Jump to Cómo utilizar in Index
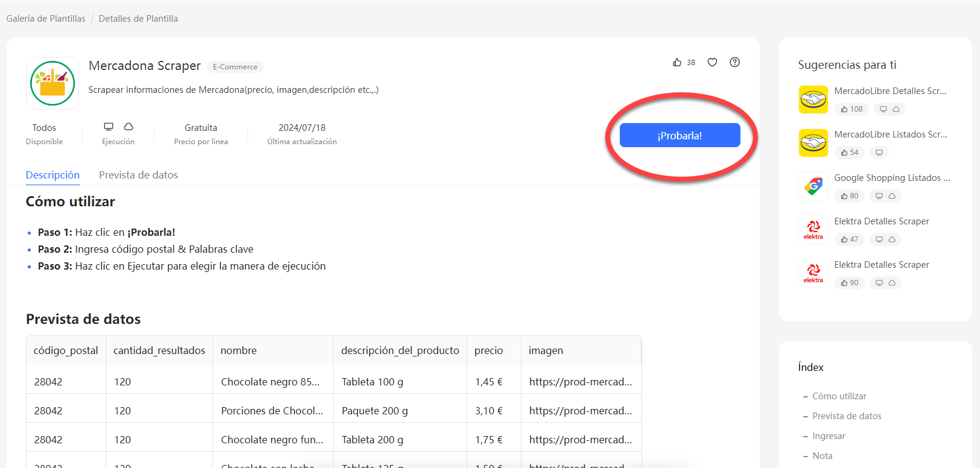Screen dimensions: 980x468 click(839, 396)
